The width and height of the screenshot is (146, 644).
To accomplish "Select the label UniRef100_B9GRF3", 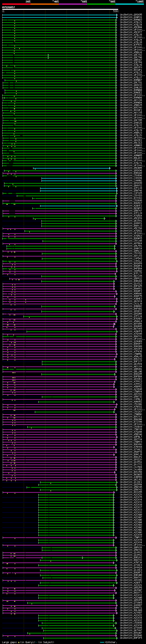I will tap(131, 573).
